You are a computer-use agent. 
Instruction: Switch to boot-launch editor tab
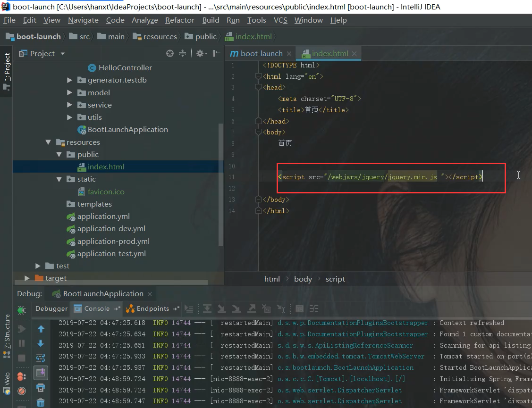tap(261, 54)
